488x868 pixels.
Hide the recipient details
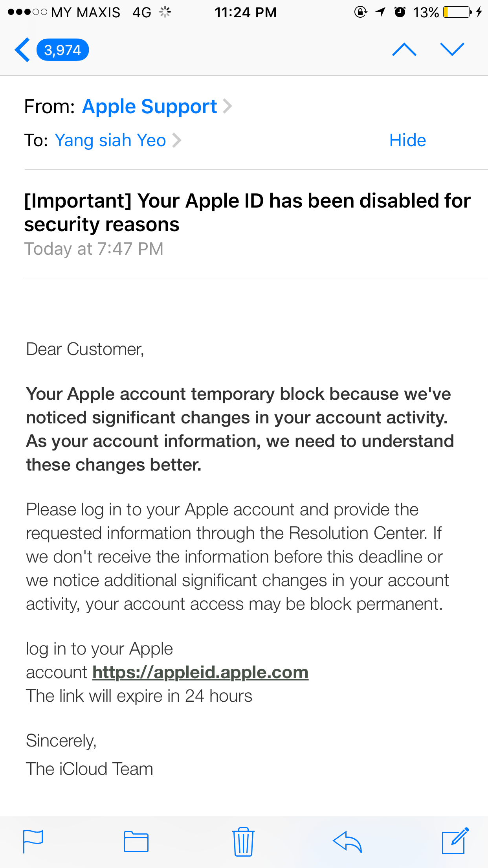point(407,140)
